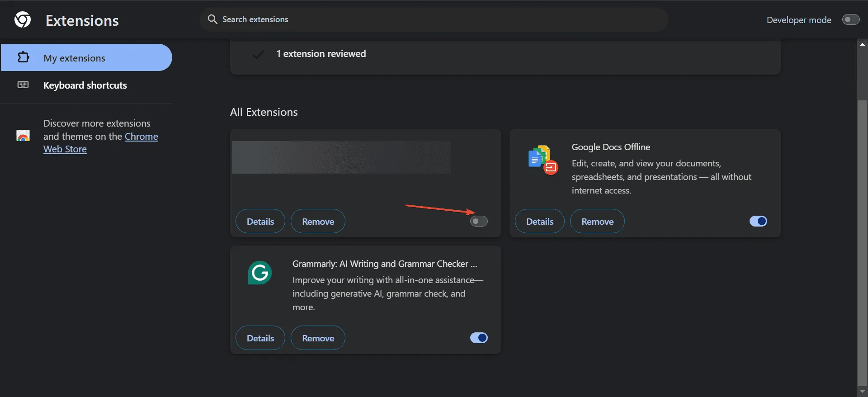Remove the blurred extension
The width and height of the screenshot is (868, 397).
pos(318,221)
